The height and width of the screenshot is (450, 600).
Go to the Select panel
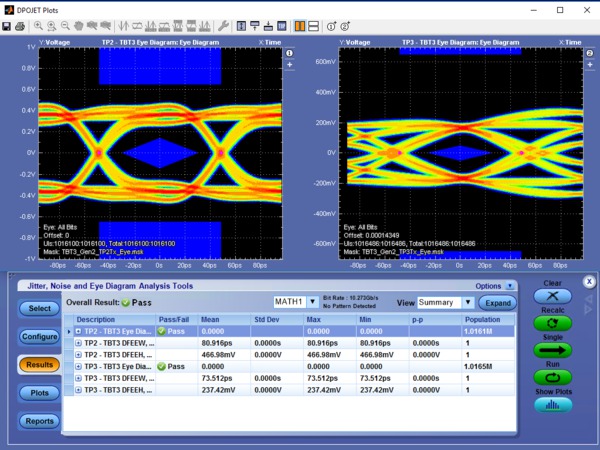click(x=40, y=308)
